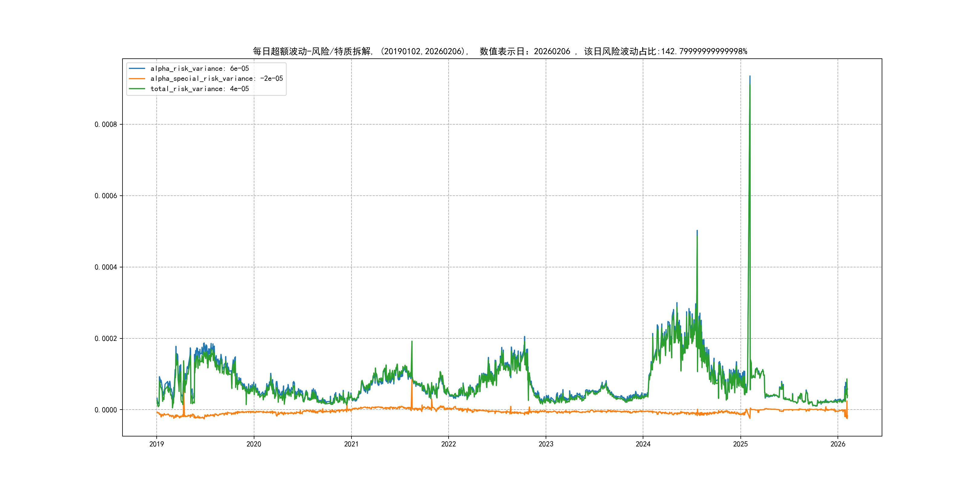
Task: Click the 0.0000 y-axis tick label
Action: 106,410
